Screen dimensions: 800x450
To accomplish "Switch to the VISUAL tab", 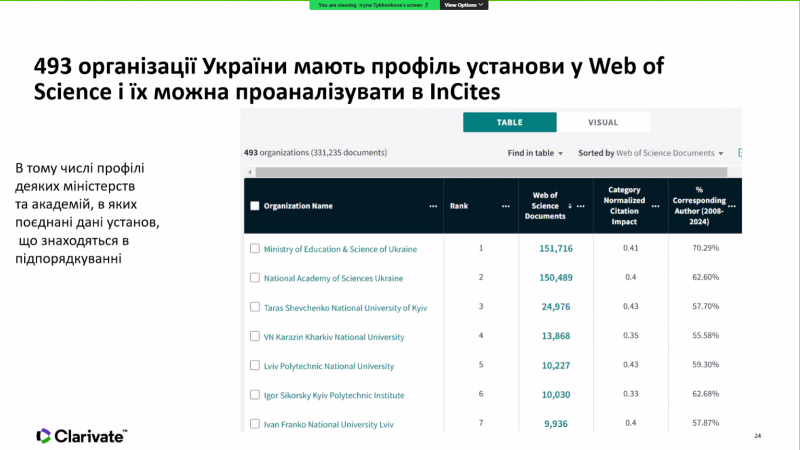I will [603, 122].
